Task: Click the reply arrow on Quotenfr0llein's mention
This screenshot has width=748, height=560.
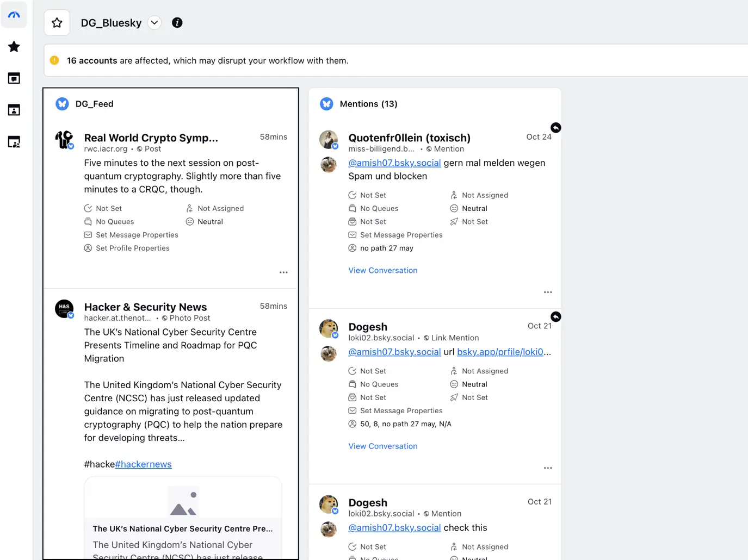Action: click(x=555, y=127)
